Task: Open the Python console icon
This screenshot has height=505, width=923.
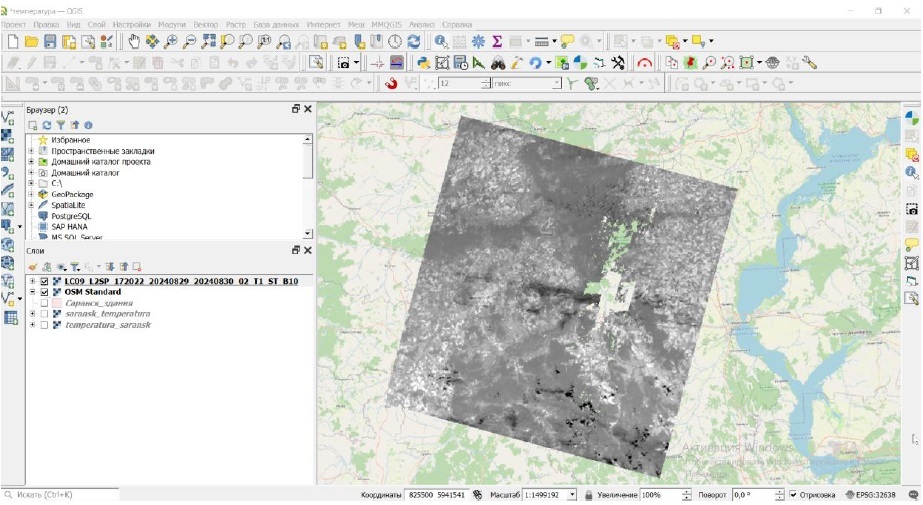Action: 423,62
